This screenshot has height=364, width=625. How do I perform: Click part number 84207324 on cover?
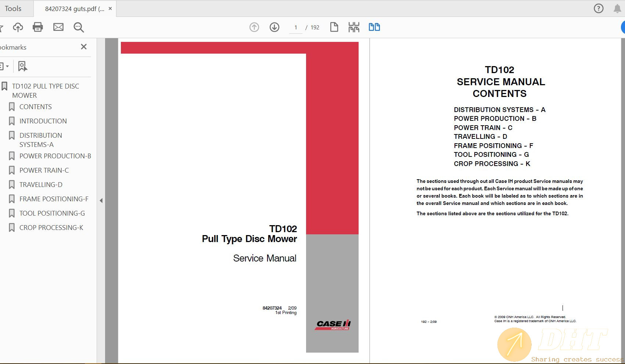click(272, 308)
